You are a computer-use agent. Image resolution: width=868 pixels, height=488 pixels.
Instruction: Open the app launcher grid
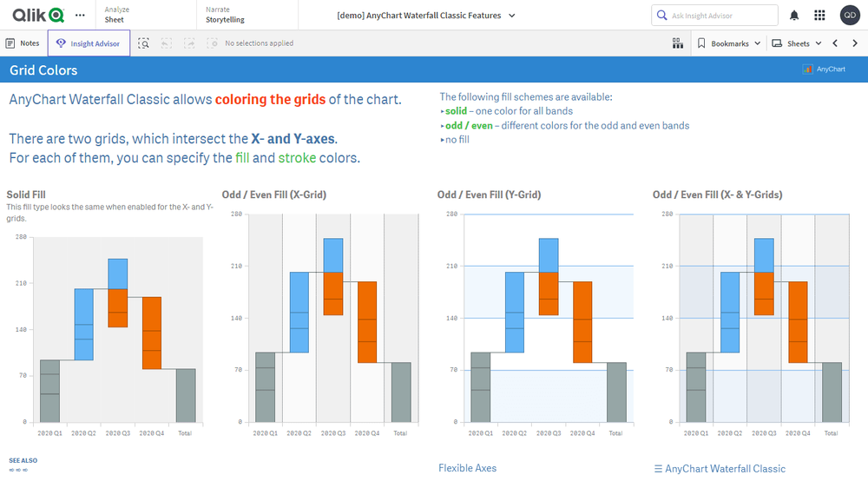(x=820, y=15)
